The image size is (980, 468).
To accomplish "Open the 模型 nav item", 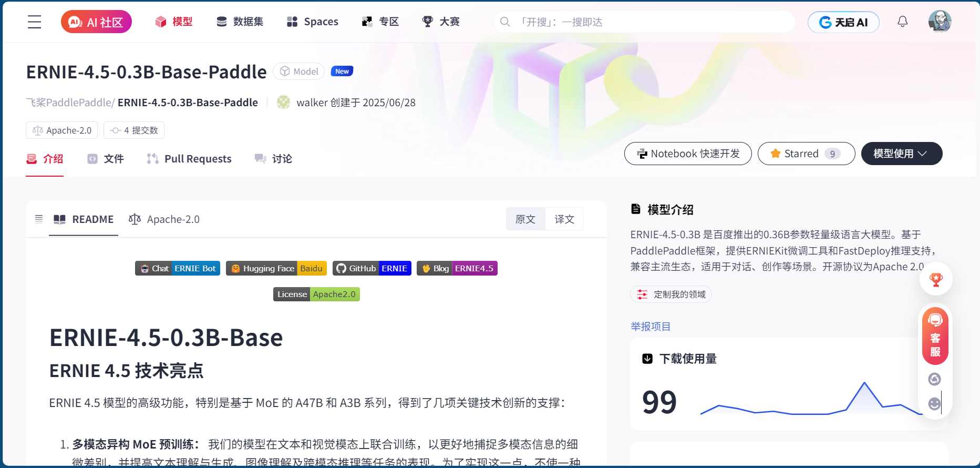I will pyautogui.click(x=174, y=22).
